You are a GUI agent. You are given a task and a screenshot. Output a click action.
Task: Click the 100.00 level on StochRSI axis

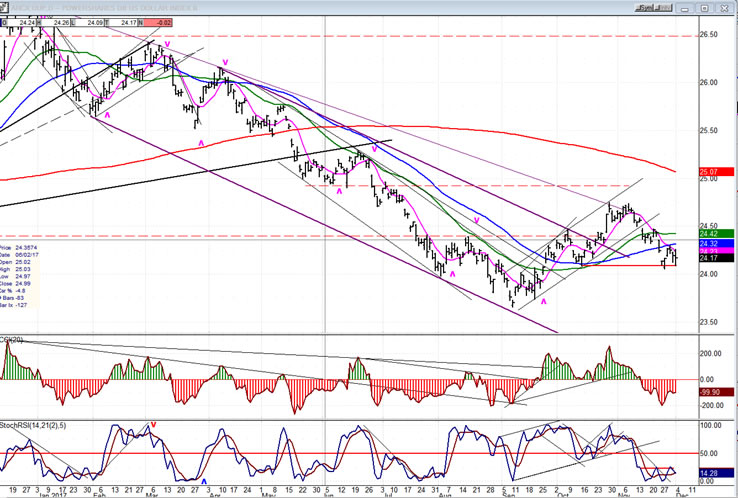pyautogui.click(x=710, y=426)
